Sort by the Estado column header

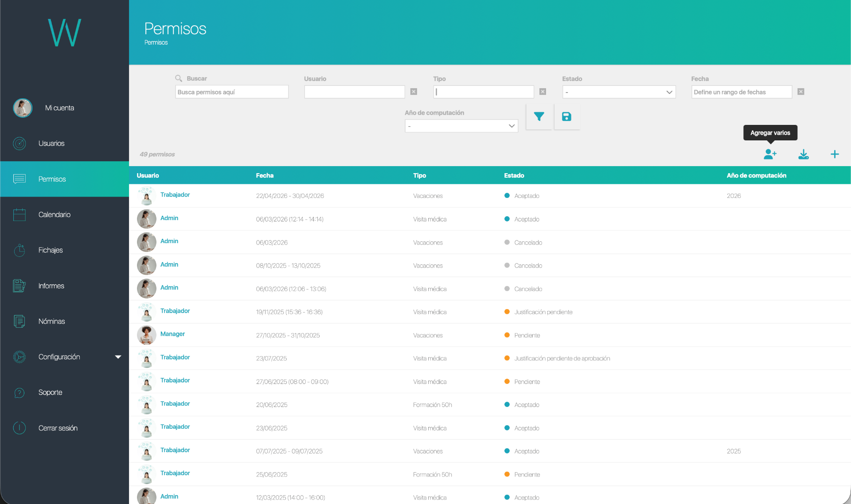[514, 175]
